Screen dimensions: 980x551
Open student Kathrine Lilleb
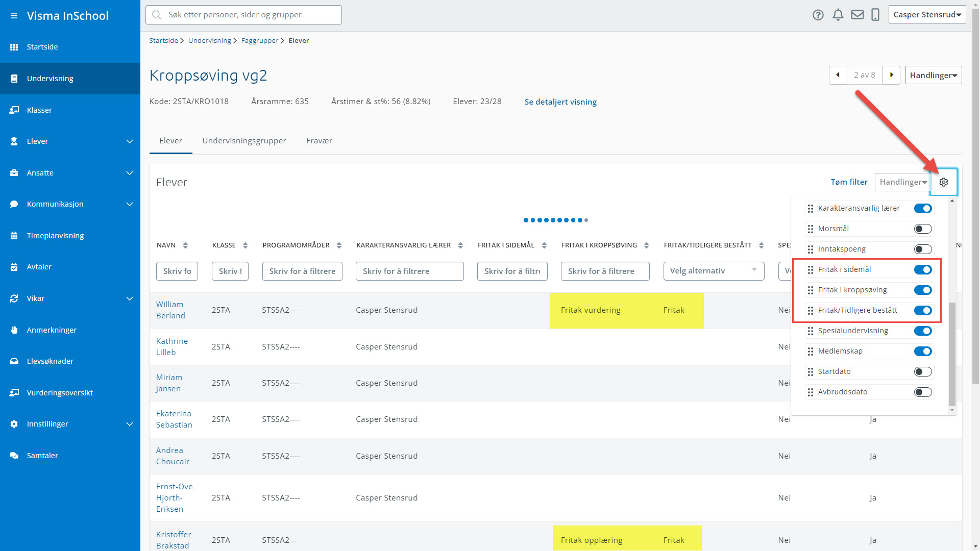pos(172,347)
